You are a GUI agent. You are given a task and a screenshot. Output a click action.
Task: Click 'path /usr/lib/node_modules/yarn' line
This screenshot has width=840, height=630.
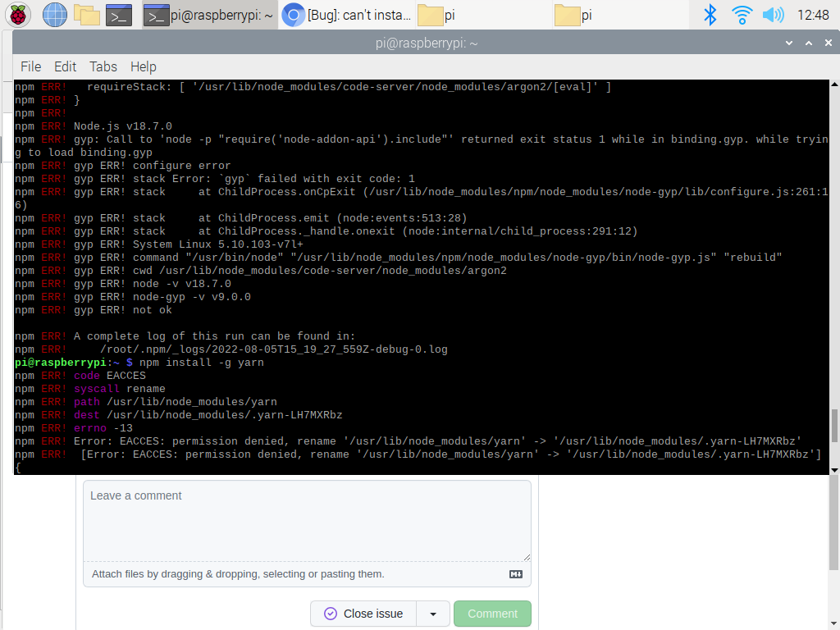click(x=176, y=402)
